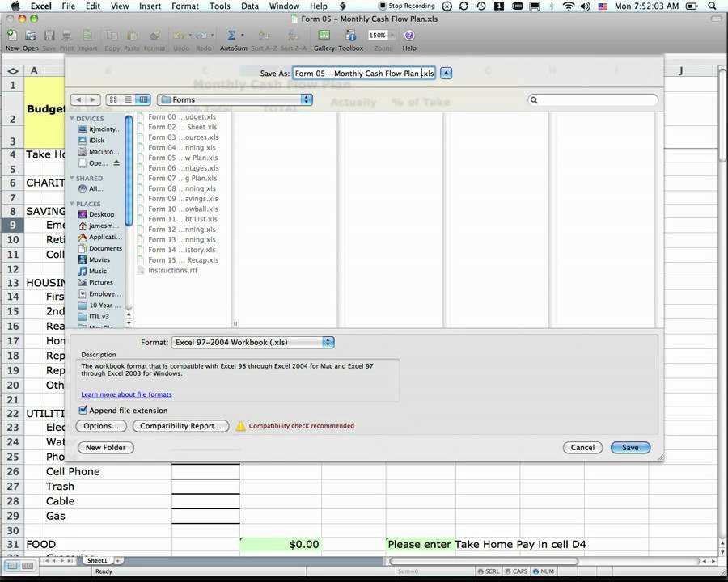Toggle Append file extension checkbox

[x=83, y=411]
